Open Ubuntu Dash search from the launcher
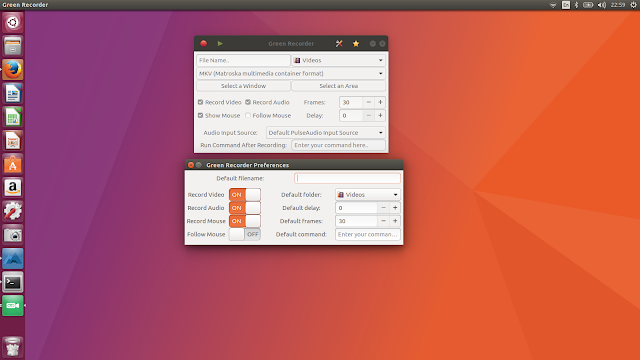The width and height of the screenshot is (640, 360). point(13,22)
